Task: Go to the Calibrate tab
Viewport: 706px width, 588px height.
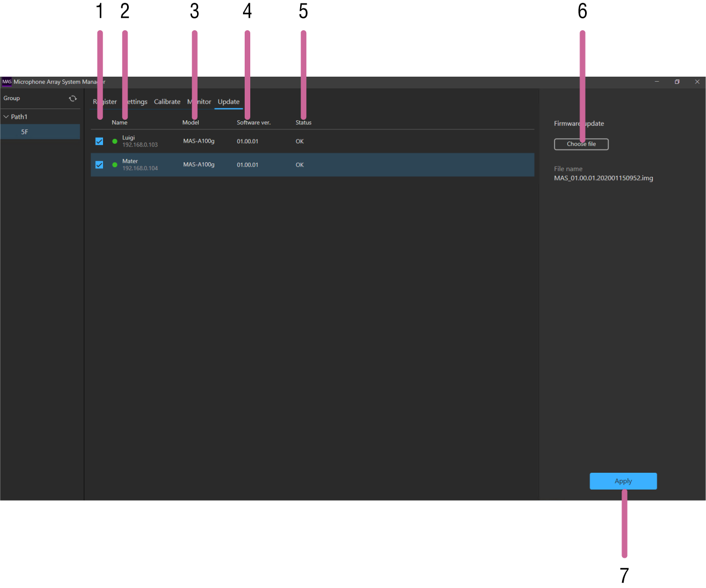Action: 167,102
